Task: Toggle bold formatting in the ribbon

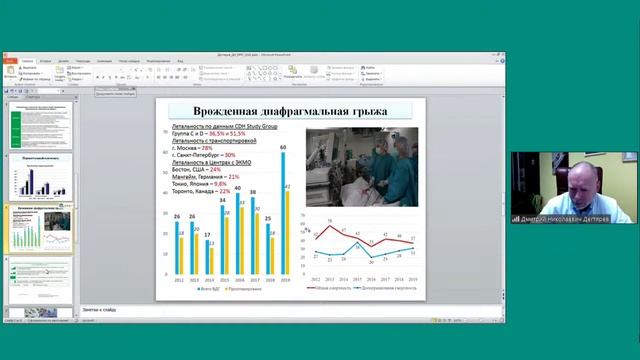Action: 97,77
